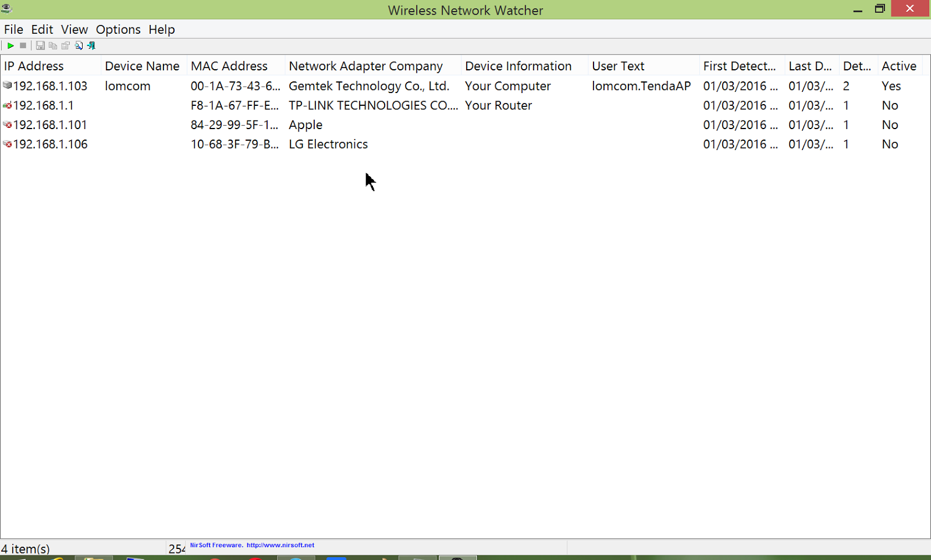
Task: Select the 192.168.1.103 computer row
Action: click(50, 86)
